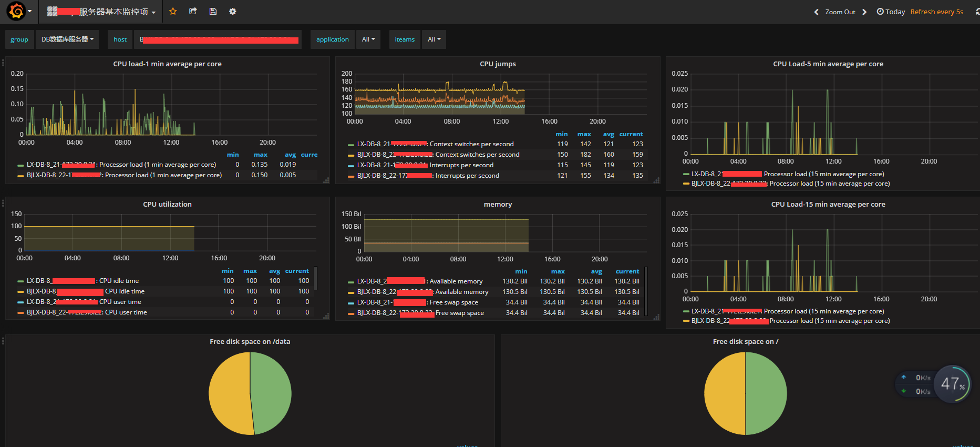Screen dimensions: 980x447
Task: Star this dashboard as favorite
Action: click(173, 12)
